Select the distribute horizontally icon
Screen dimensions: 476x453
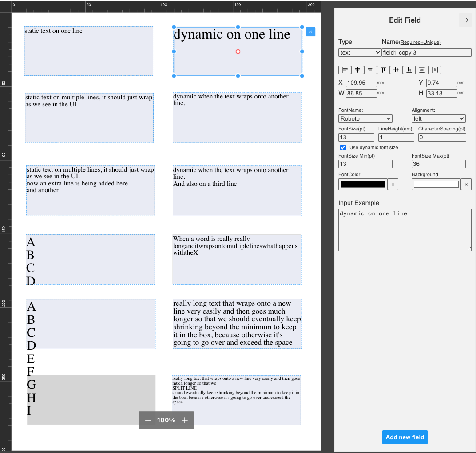click(435, 70)
